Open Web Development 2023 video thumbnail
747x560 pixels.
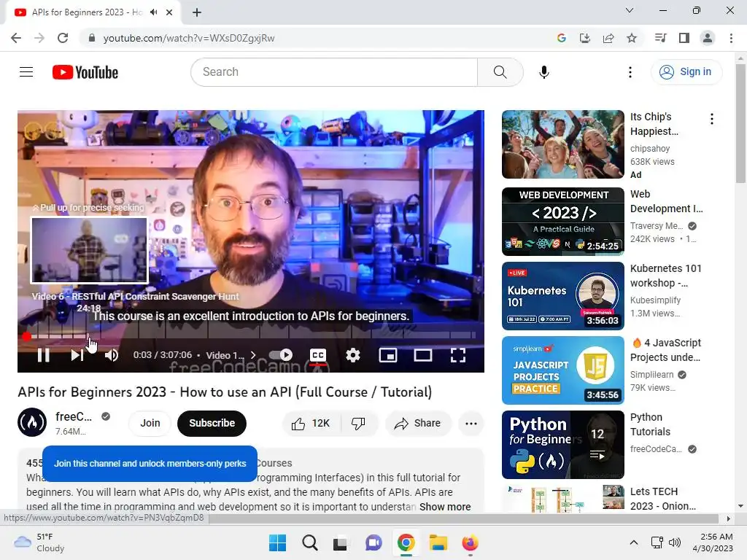[x=562, y=222]
